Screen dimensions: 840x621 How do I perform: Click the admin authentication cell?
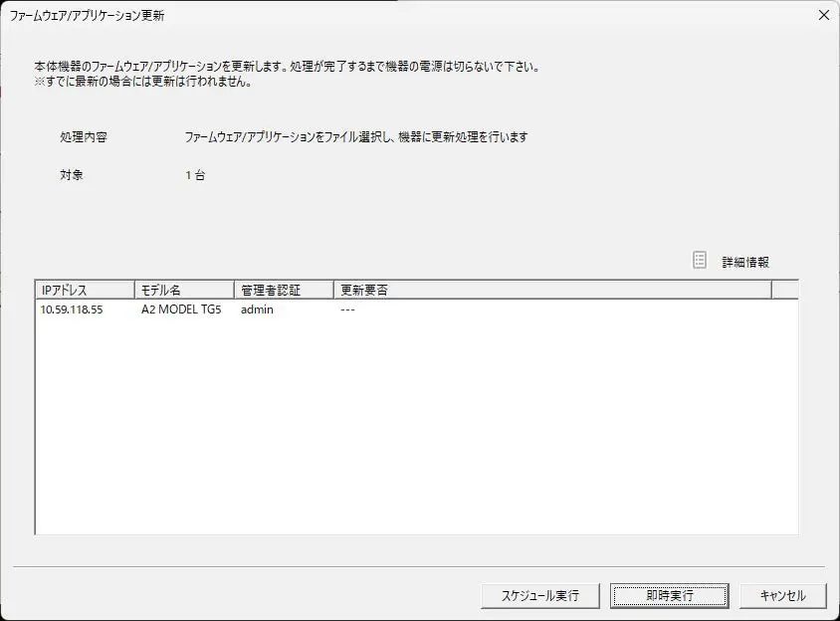(x=257, y=310)
